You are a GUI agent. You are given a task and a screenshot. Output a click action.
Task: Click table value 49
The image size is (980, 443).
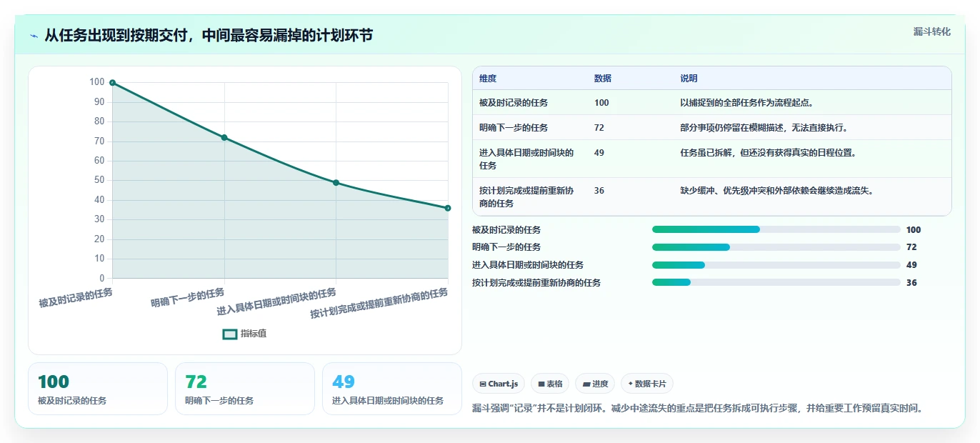[x=599, y=153]
